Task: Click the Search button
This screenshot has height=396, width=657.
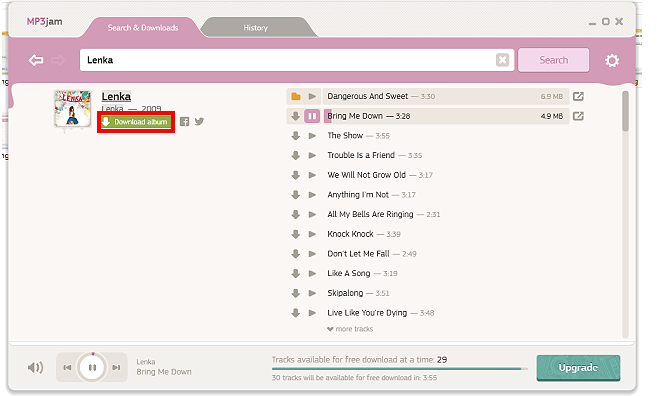Action: [x=554, y=60]
